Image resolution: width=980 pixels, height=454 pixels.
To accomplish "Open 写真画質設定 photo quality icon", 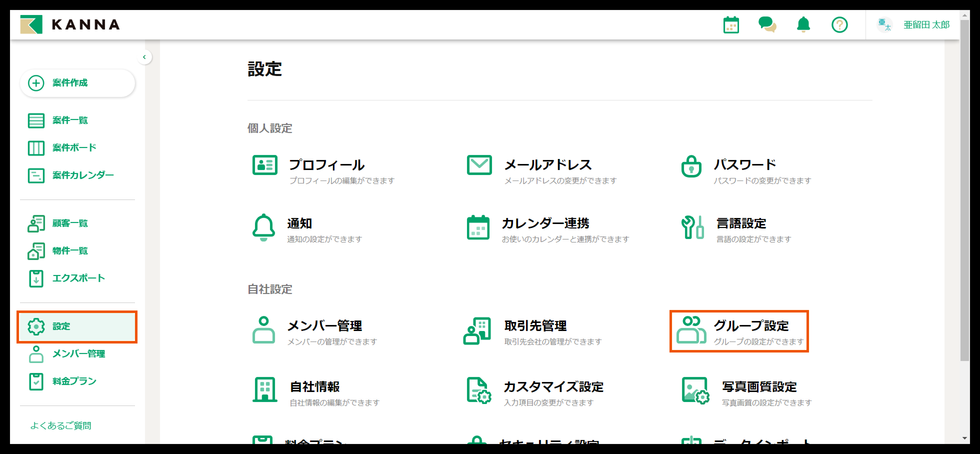I will coord(695,391).
